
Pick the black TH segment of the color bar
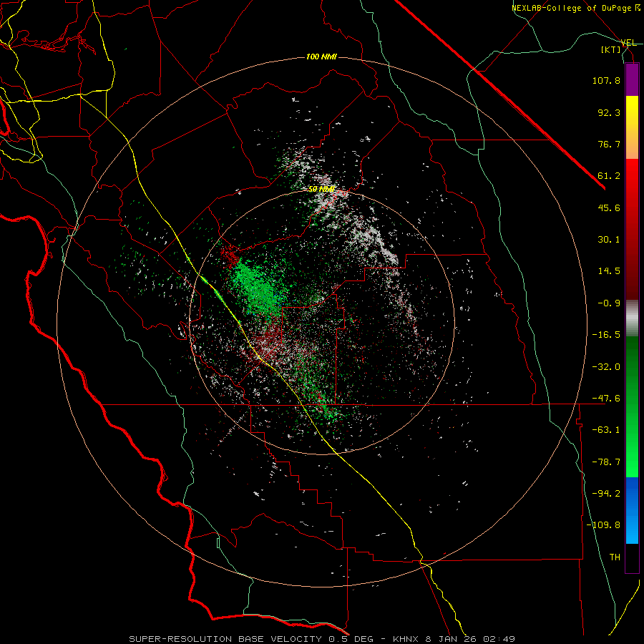(632, 558)
